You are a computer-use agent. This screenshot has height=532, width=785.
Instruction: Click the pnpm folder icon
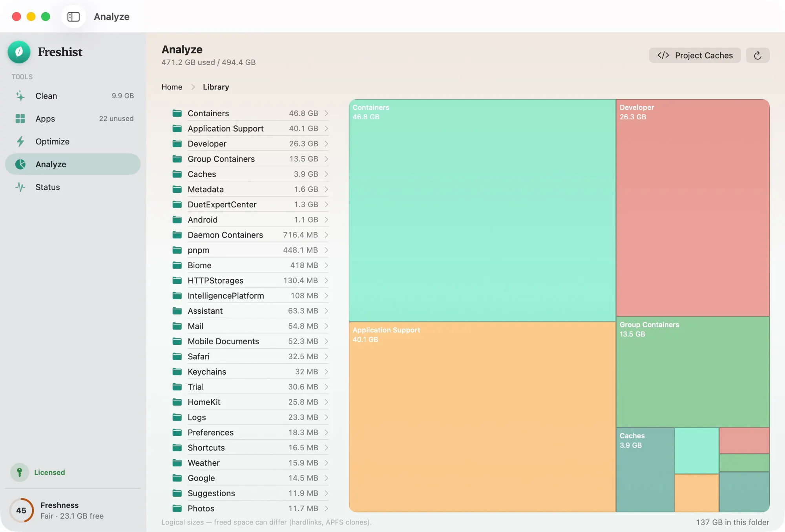click(x=177, y=250)
